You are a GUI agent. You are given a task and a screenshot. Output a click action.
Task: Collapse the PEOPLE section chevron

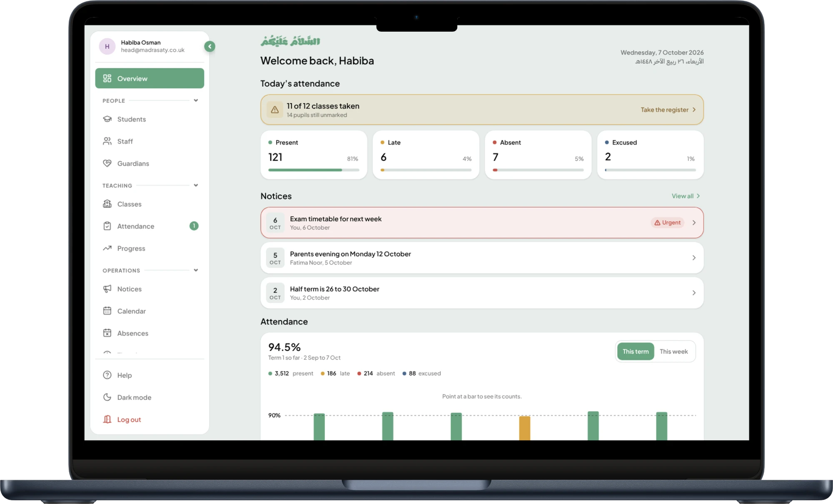point(196,100)
